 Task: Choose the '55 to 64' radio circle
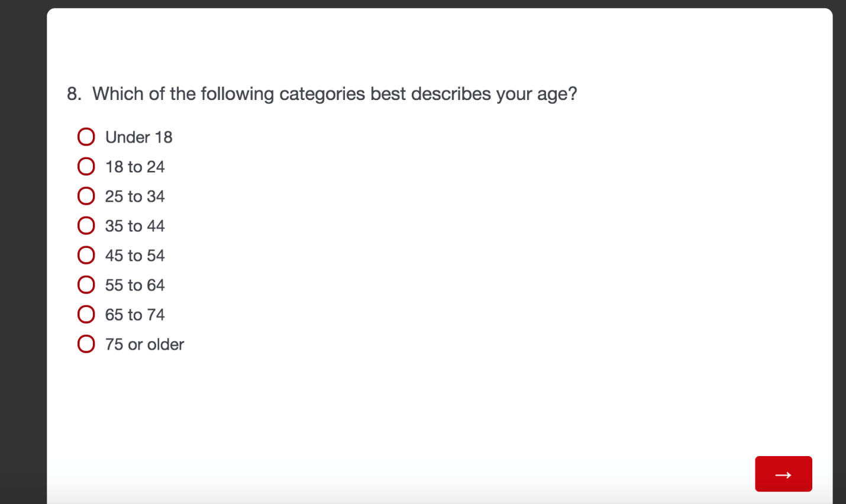[86, 285]
